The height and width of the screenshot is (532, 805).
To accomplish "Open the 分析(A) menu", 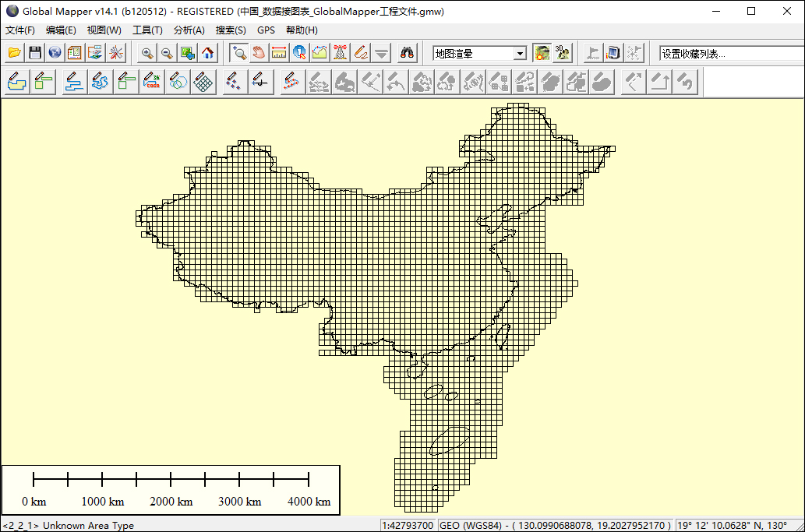I will pyautogui.click(x=189, y=30).
